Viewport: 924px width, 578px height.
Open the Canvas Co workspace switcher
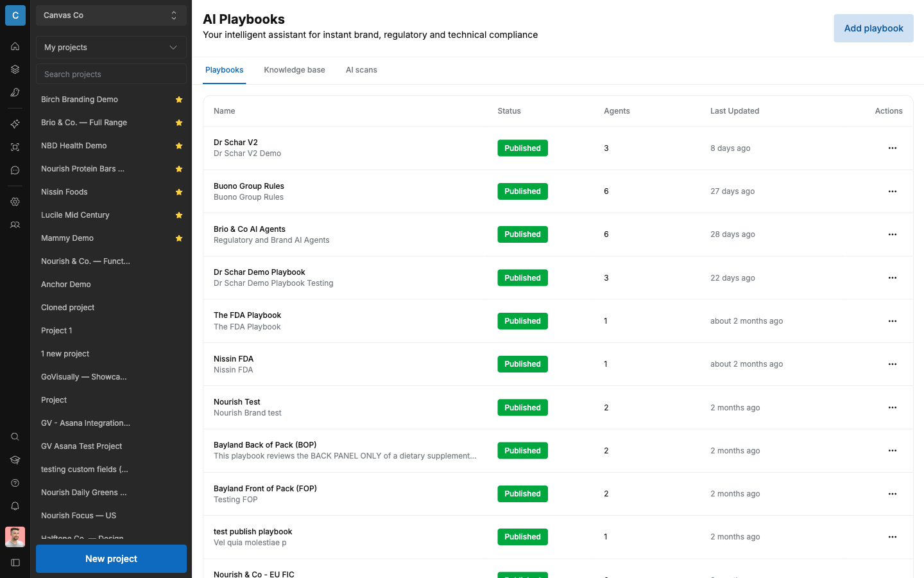tap(111, 15)
